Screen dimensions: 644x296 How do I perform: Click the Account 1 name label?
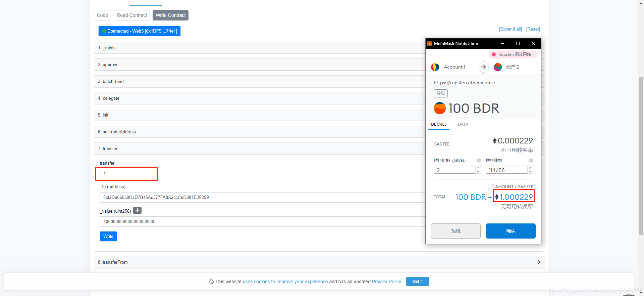click(x=454, y=67)
